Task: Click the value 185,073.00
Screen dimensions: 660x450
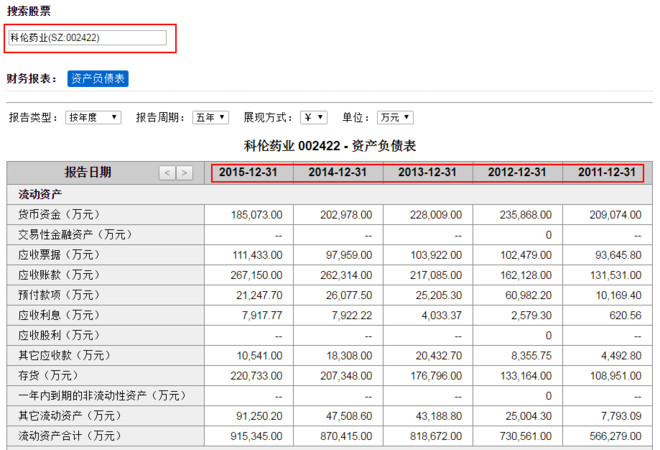Action: 257,215
